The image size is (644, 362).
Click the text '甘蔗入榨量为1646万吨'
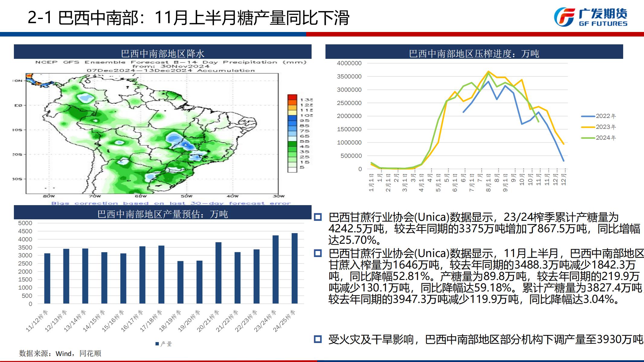click(384, 265)
